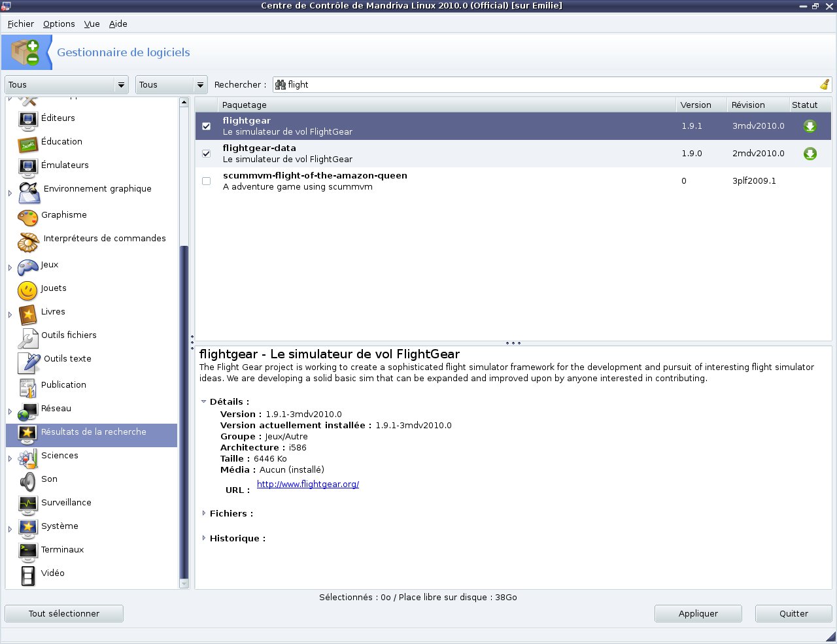Click the Rechercher search input field
Image resolution: width=837 pixels, height=644 pixels.
553,84
